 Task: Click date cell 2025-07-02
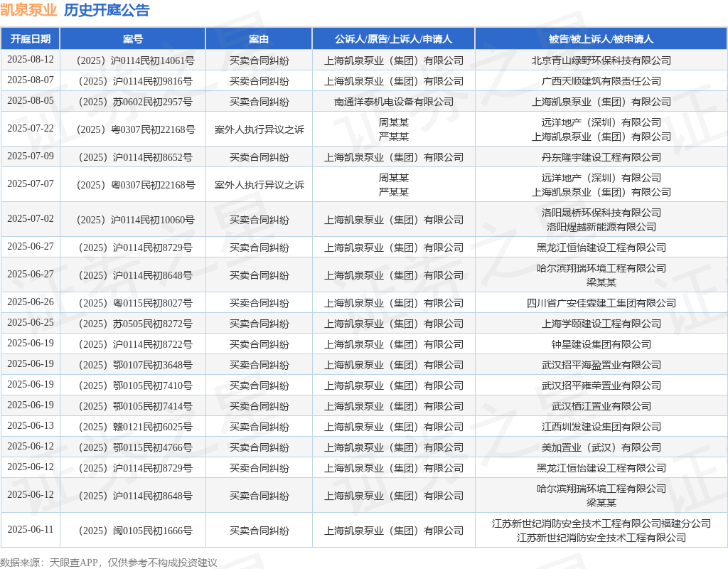click(x=31, y=218)
